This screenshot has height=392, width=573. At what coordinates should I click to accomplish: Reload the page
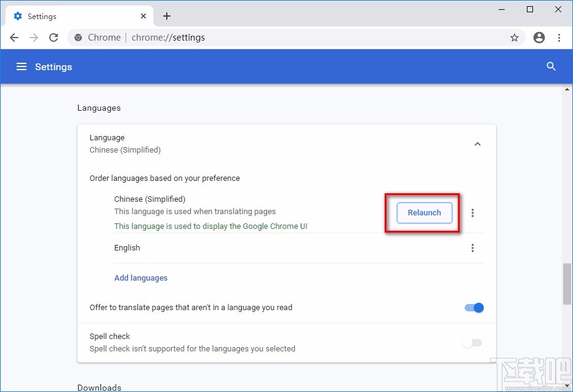54,38
